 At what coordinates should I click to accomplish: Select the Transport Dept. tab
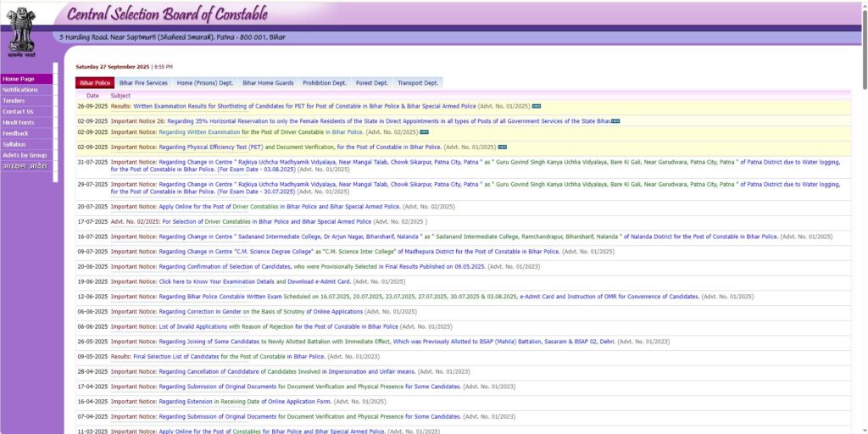click(x=417, y=83)
